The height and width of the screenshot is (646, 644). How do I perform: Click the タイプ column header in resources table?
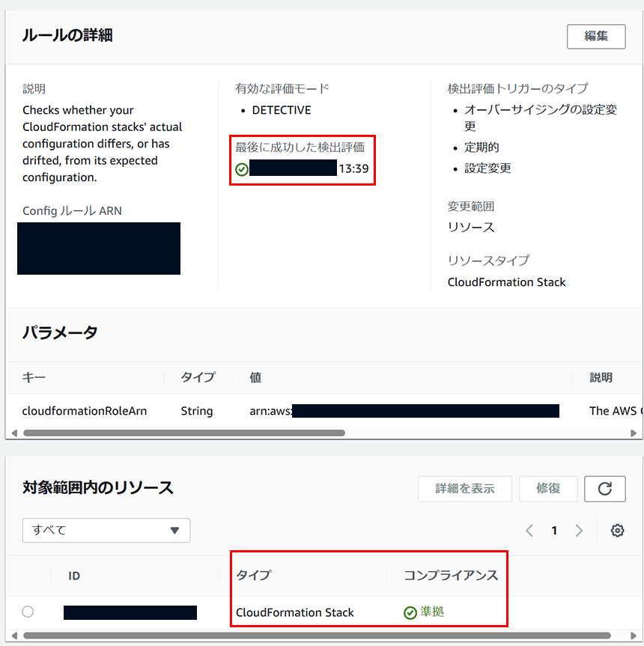(x=254, y=575)
